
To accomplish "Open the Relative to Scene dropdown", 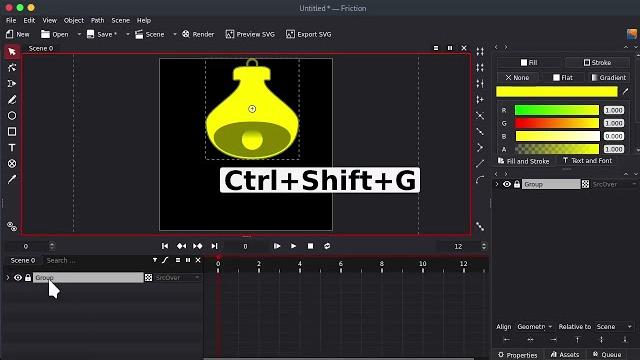I will pyautogui.click(x=614, y=327).
